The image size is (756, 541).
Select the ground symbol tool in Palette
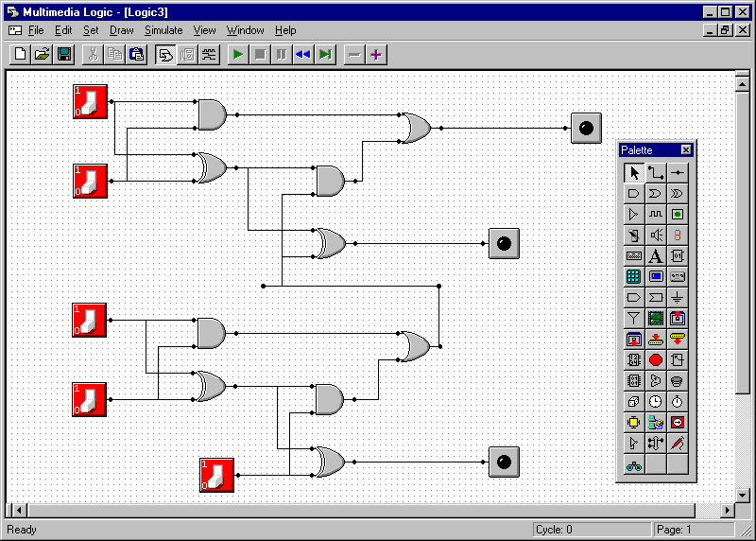pos(678,297)
